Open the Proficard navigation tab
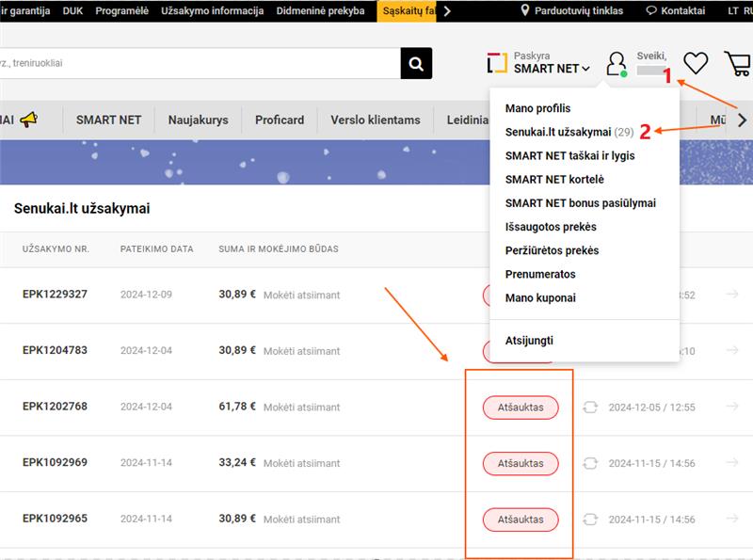The image size is (753, 560). pos(280,120)
